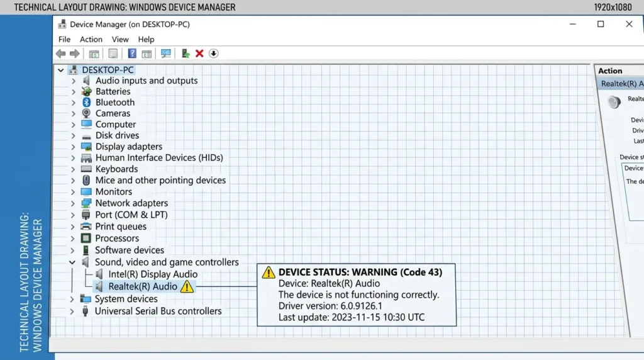The height and width of the screenshot is (360, 644).
Task: Select the Realtek(R) Audio device
Action: pyautogui.click(x=143, y=286)
